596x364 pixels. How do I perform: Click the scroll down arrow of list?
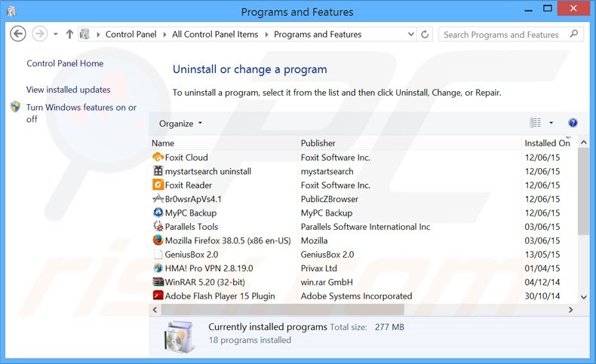584,297
